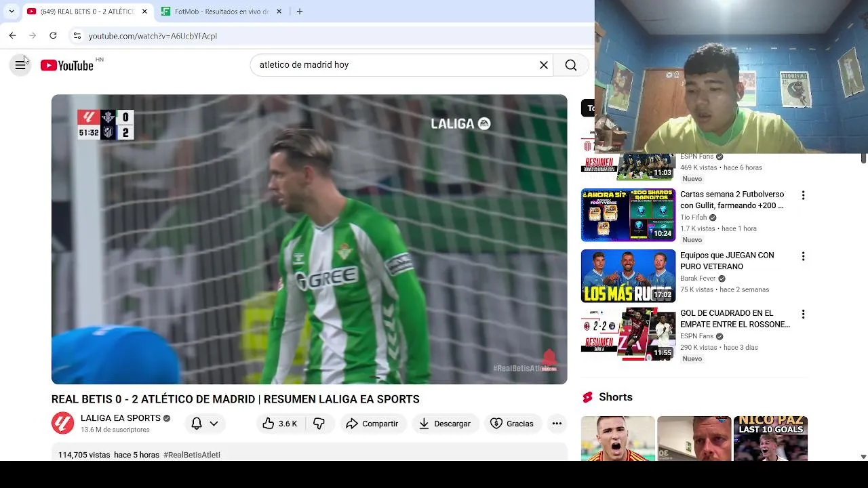
Task: Open Tio Fifah channel name
Action: point(694,218)
